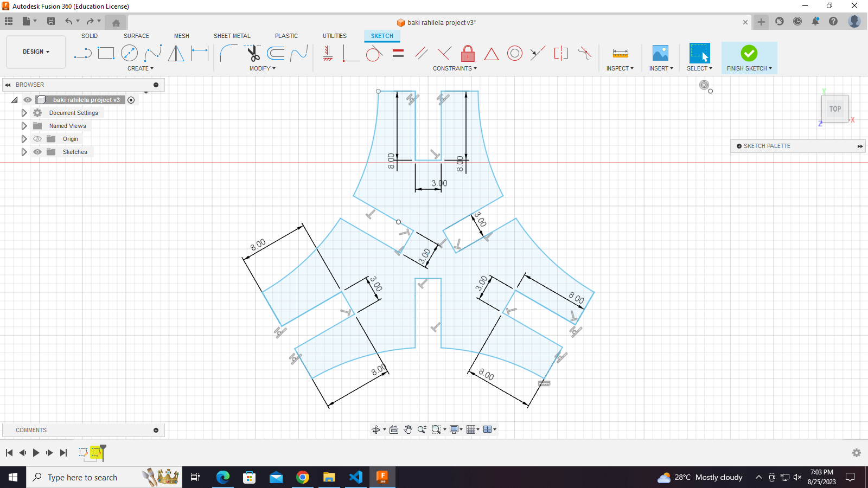Click the Measure tool in Inspect
868x488 pixels.
click(x=620, y=53)
